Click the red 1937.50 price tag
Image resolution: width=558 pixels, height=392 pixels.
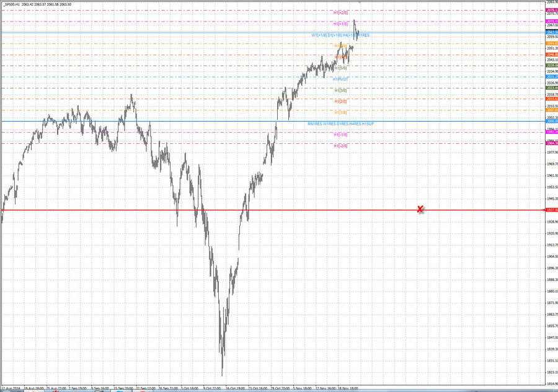552,210
